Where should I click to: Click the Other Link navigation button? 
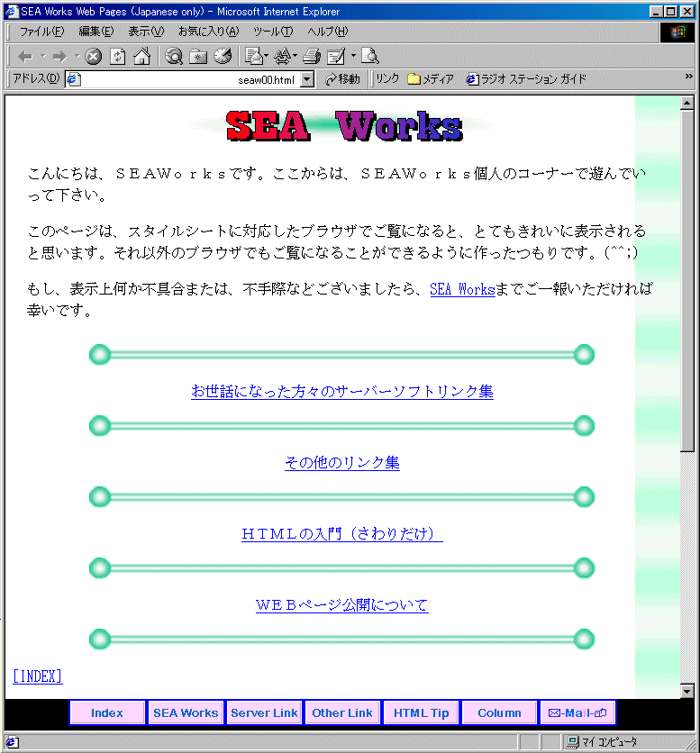[x=342, y=712]
